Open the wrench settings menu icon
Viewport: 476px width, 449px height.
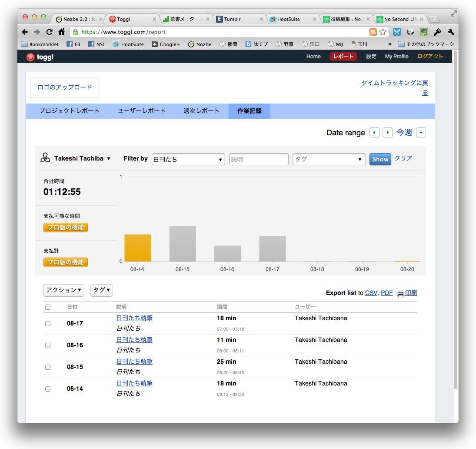click(450, 32)
